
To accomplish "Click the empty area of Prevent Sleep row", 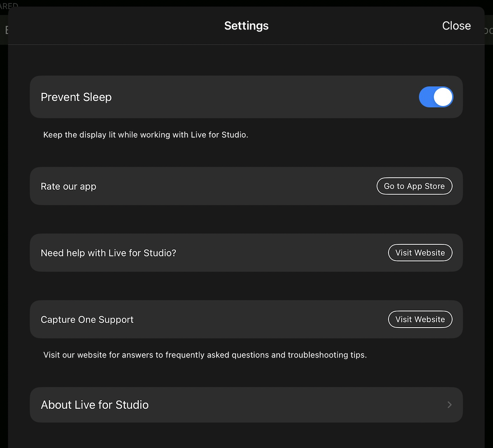I will coord(263,97).
